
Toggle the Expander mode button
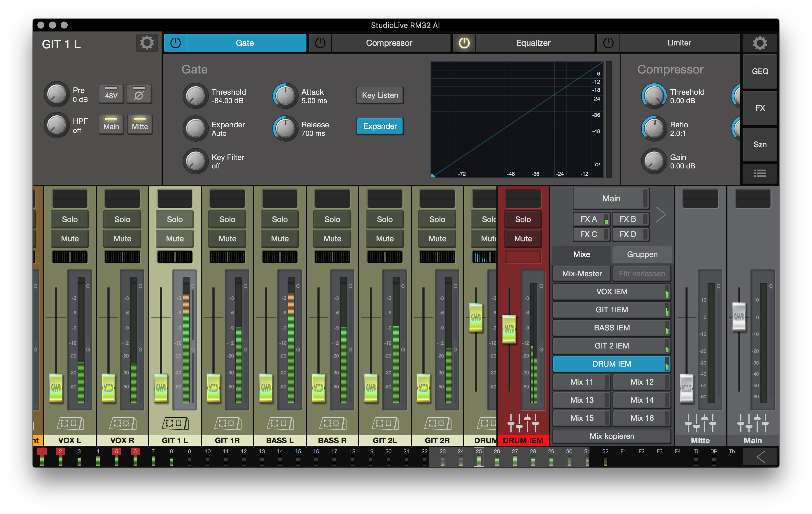pos(380,126)
